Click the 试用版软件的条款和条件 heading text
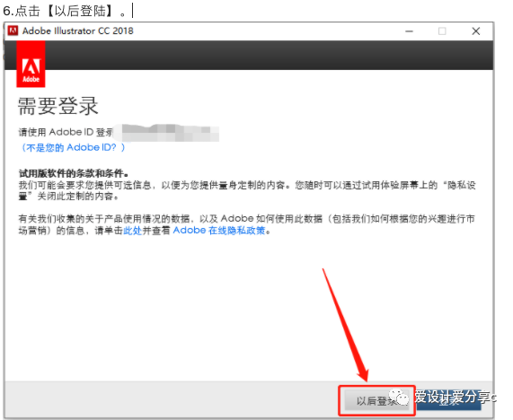513x420 pixels. coord(74,173)
